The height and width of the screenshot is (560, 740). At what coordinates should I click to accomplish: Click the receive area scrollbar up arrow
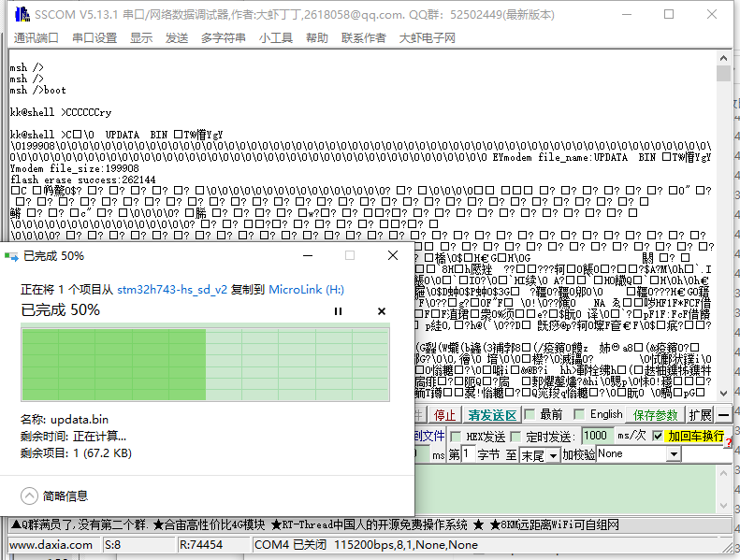coord(723,58)
